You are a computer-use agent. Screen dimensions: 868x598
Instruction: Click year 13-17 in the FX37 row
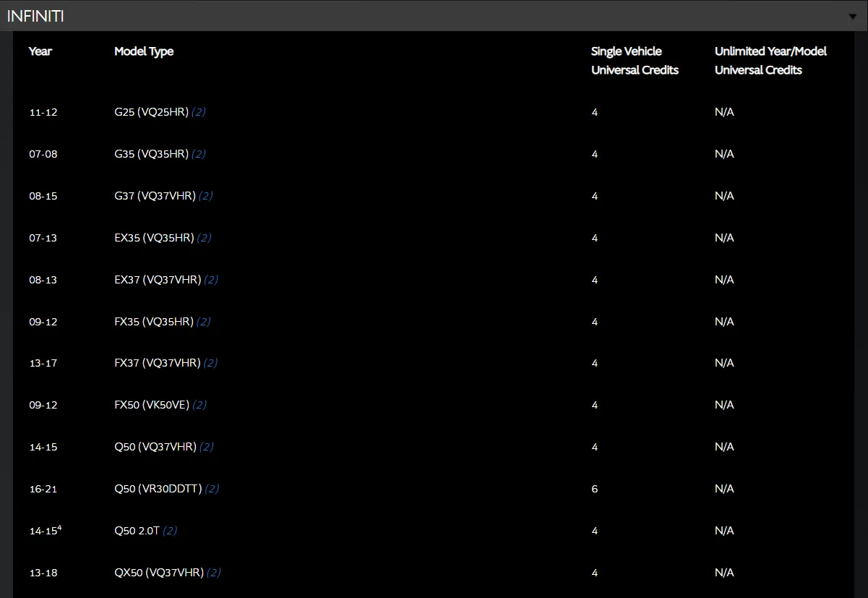pyautogui.click(x=43, y=364)
